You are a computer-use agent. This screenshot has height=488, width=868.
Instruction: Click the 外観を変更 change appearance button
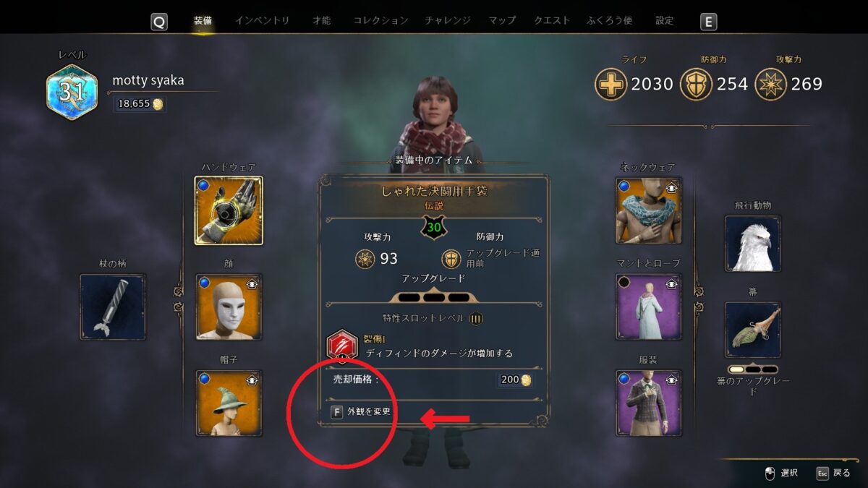point(361,412)
